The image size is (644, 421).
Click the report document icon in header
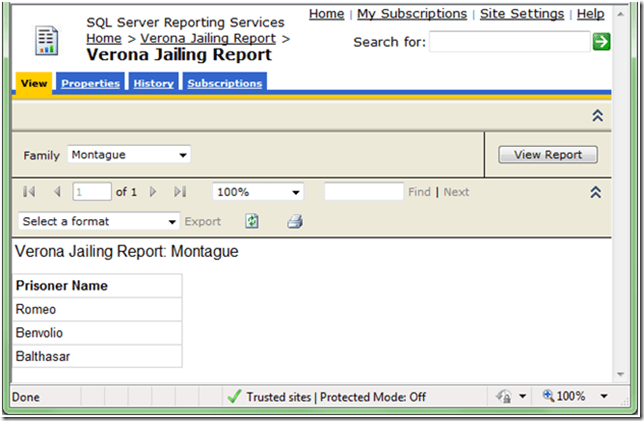click(47, 41)
